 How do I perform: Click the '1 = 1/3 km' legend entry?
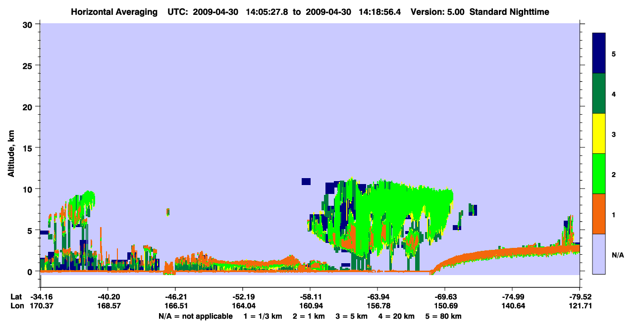[263, 316]
